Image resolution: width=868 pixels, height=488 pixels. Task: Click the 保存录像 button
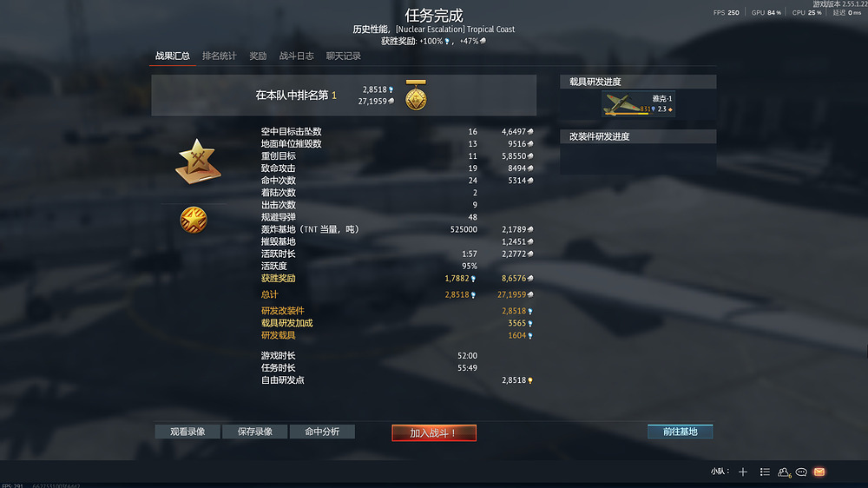click(x=254, y=432)
